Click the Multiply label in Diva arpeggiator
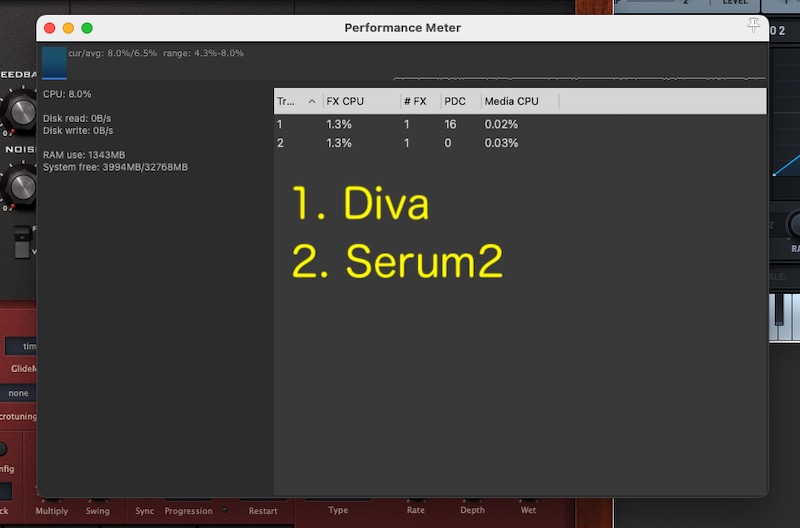Viewport: 800px width, 528px height. coord(52,511)
